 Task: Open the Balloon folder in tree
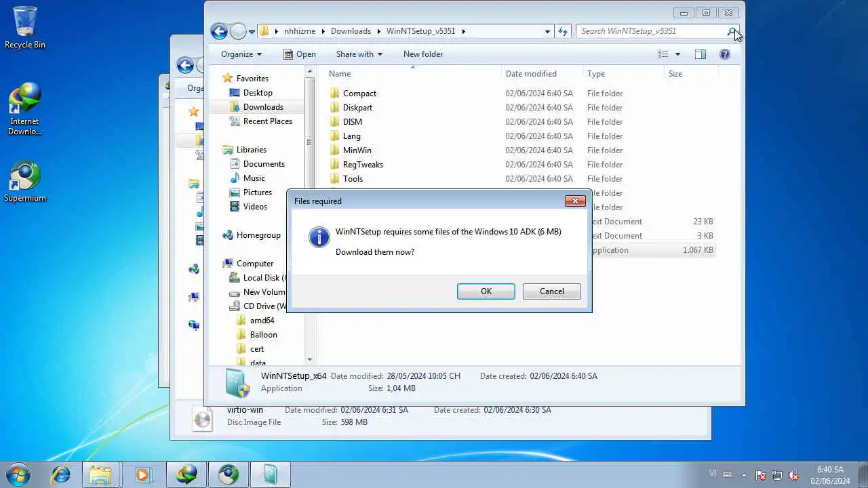point(263,335)
